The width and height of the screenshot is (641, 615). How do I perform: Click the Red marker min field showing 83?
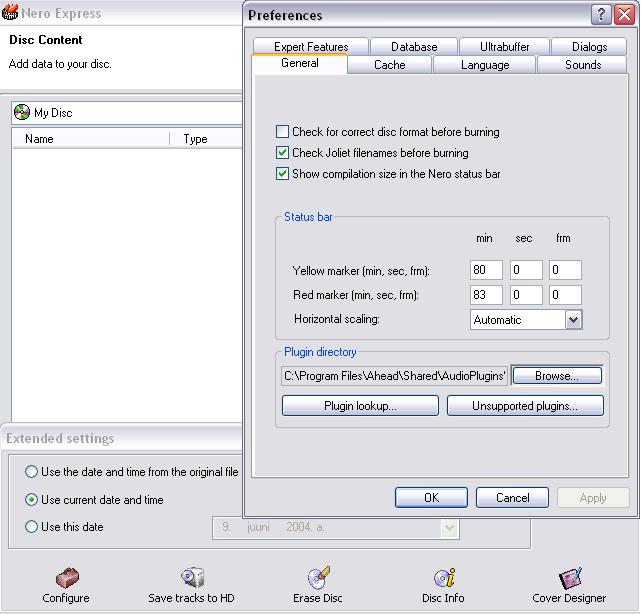486,295
